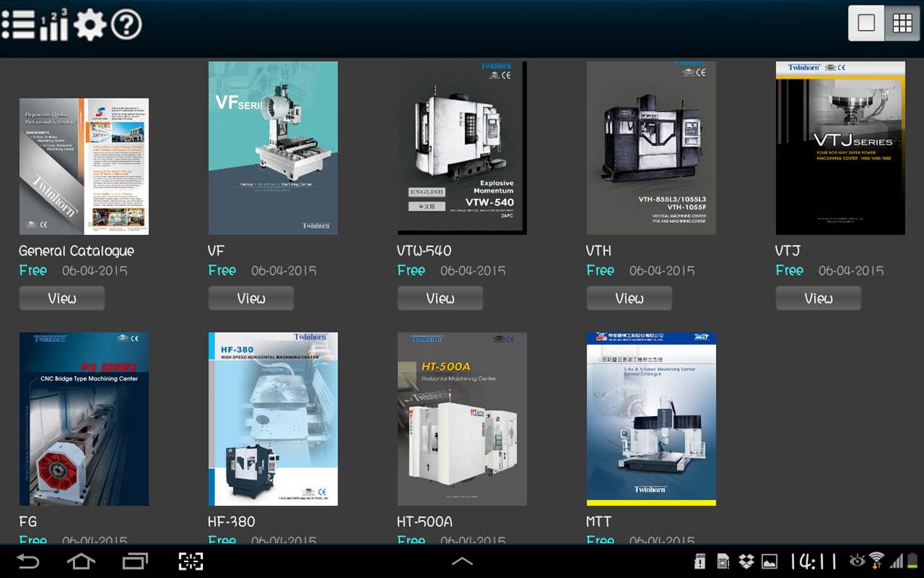Tap the Android back button

(28, 561)
